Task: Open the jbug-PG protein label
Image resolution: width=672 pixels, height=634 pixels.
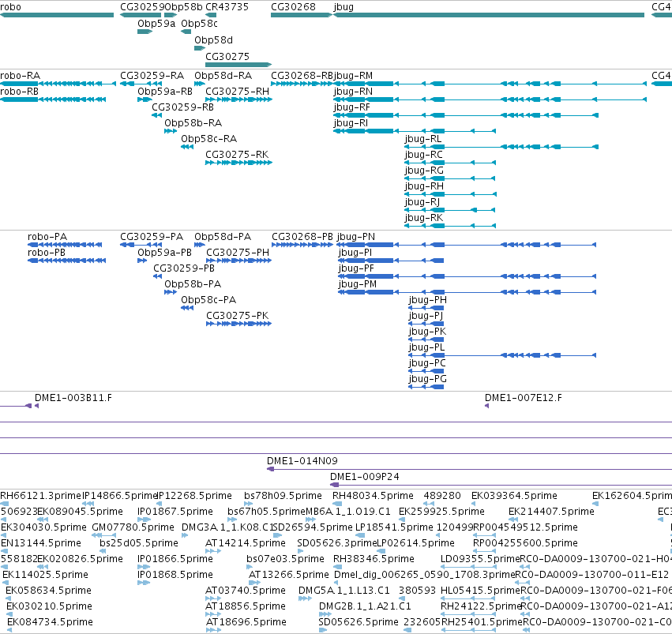Action: (427, 379)
